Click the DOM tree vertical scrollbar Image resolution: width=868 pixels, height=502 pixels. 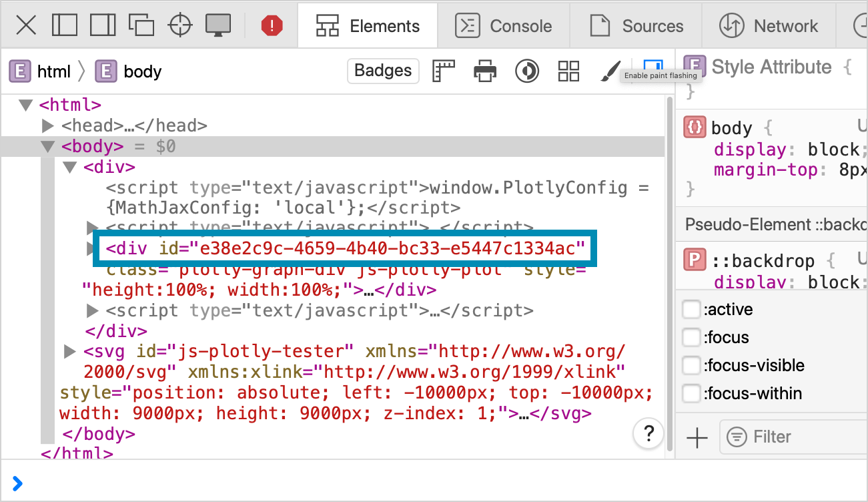pyautogui.click(x=669, y=274)
